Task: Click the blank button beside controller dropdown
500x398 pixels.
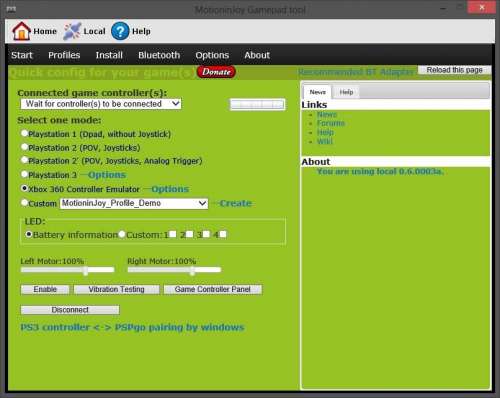Action: pyautogui.click(x=257, y=105)
